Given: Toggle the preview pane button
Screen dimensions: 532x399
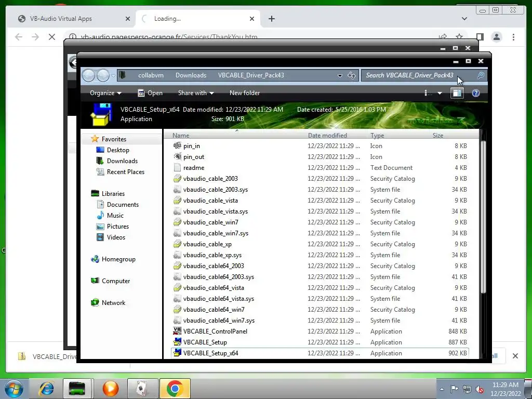Looking at the screenshot, I should (x=457, y=93).
